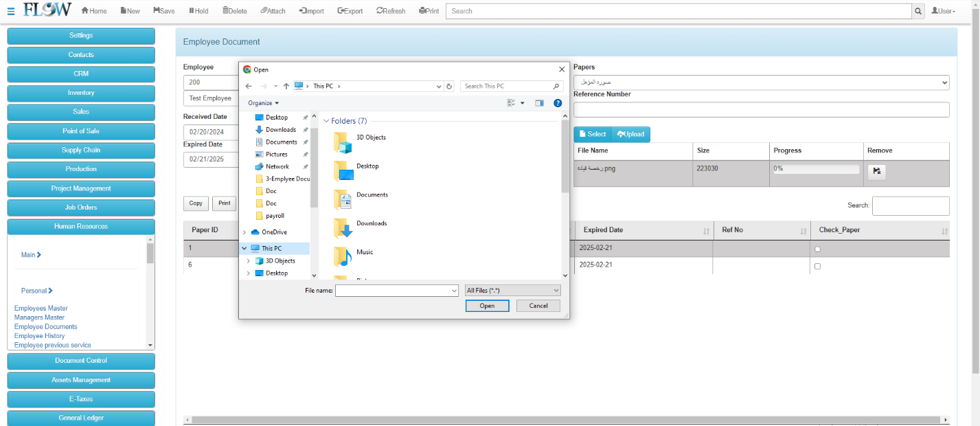This screenshot has height=426, width=980.
Task: Click the hamburger menu icon beside FLOW logo
Action: [x=10, y=11]
